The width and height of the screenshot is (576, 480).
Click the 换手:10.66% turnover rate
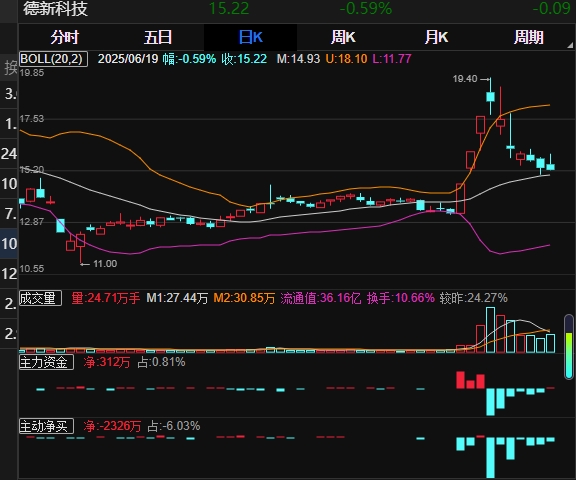click(x=400, y=298)
